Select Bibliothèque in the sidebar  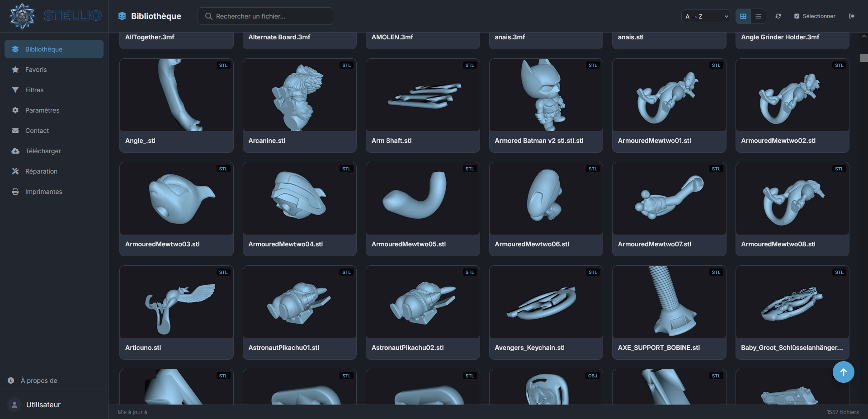tap(54, 49)
